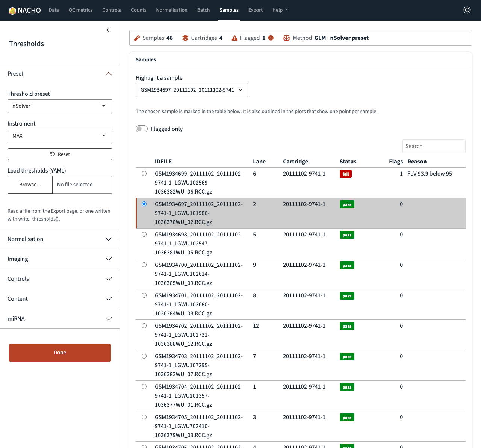The height and width of the screenshot is (448, 481).
Task: Click "FoV 93.9 below 95" reason text
Action: [x=430, y=174]
